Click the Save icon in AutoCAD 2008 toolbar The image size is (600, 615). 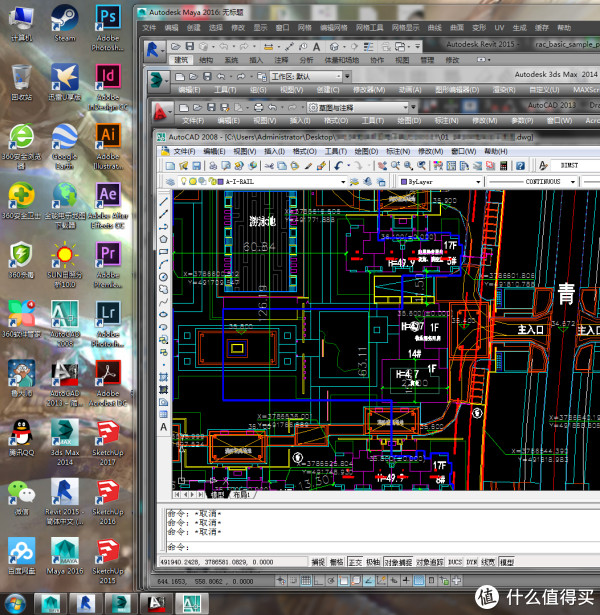196,166
